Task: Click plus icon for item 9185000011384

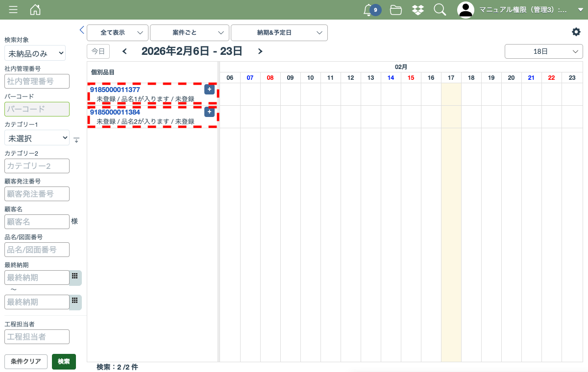Action: point(209,112)
